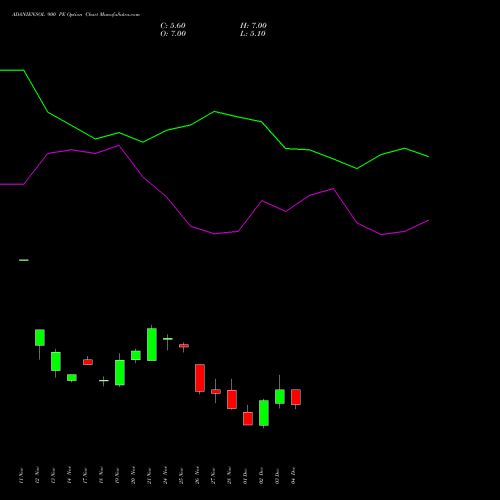Click the 17 Nov date label
500x500 pixels.
[x=86, y=476]
